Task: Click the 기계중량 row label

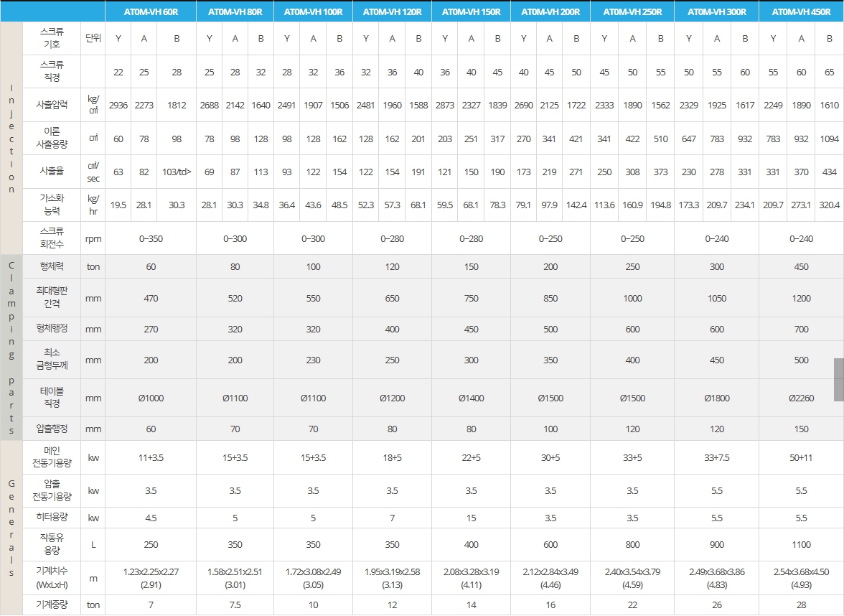Action: 51,605
